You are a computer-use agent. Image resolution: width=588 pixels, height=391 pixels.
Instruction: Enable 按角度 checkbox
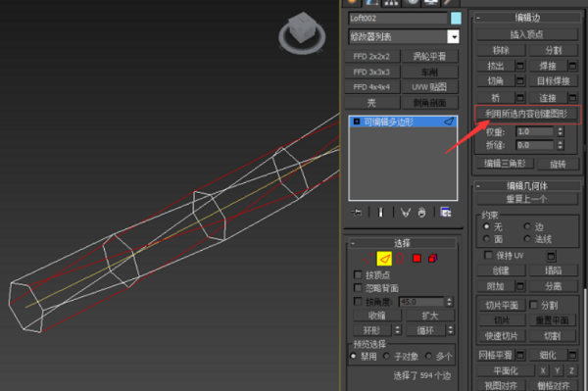[358, 301]
